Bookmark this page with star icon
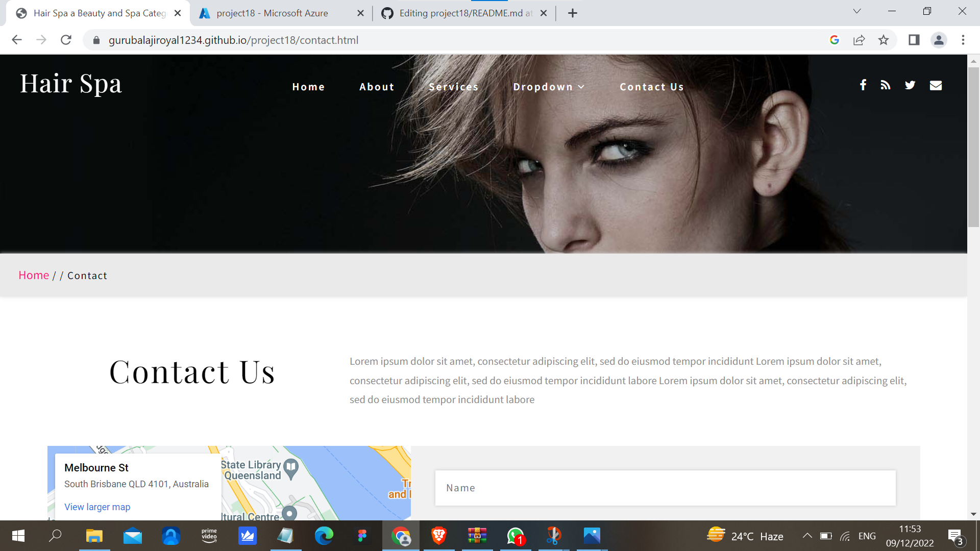 (884, 40)
